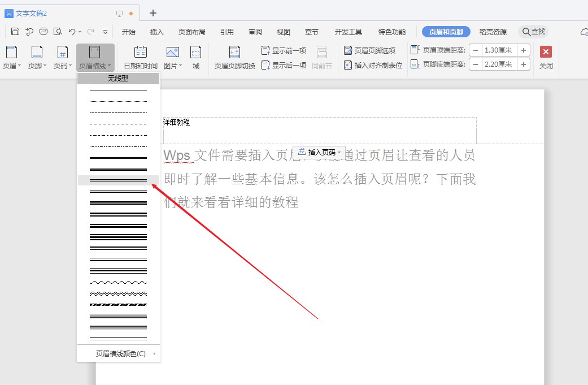
Task: Show next item with 显示后一项
Action: tap(284, 64)
